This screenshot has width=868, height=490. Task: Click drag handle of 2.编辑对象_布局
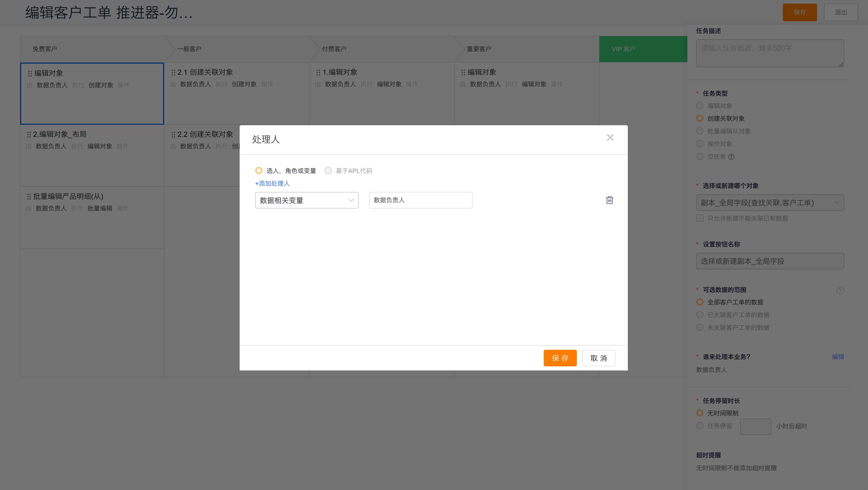[x=29, y=134]
